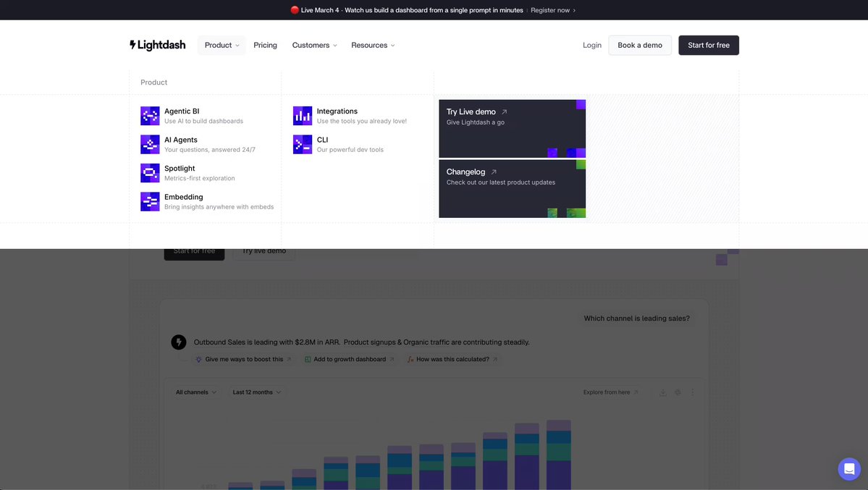Click the tallest rightmost chart bar
Viewport: 868px width, 490px height.
pyautogui.click(x=559, y=455)
